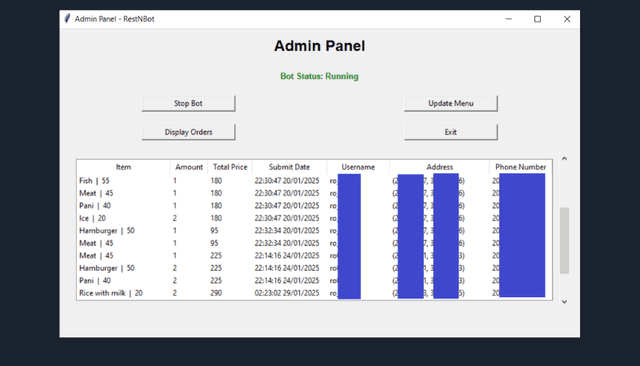The height and width of the screenshot is (366, 640).
Task: Click the Phone Number column header
Action: tap(520, 167)
